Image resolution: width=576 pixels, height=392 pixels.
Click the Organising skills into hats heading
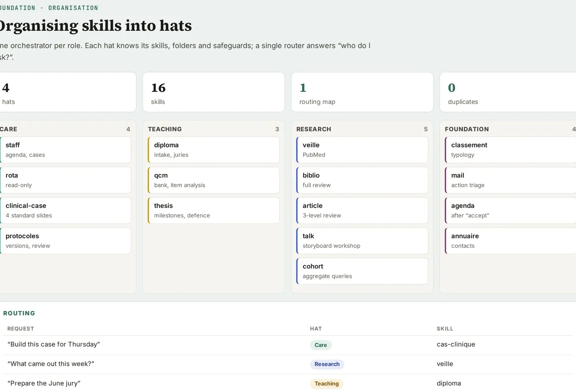[96, 26]
